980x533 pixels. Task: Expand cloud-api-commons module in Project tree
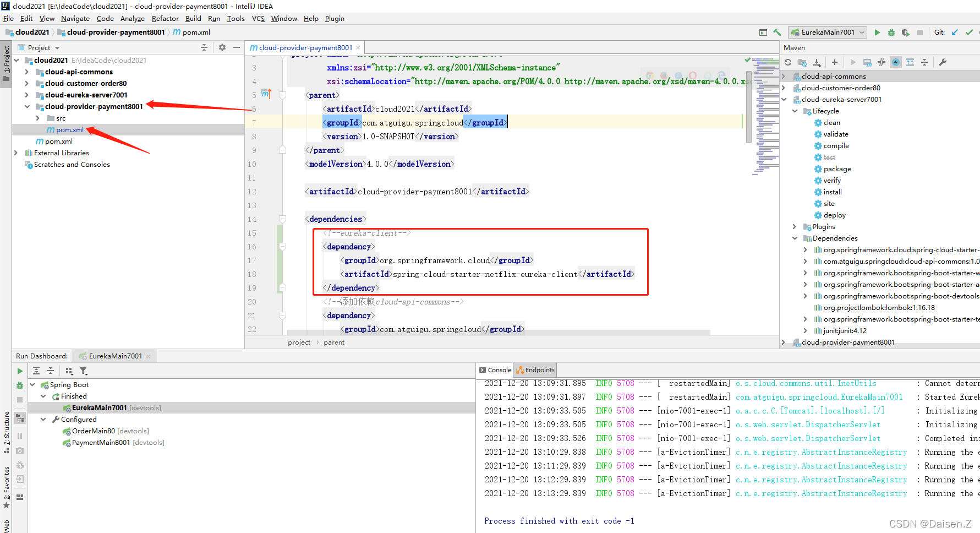point(26,72)
